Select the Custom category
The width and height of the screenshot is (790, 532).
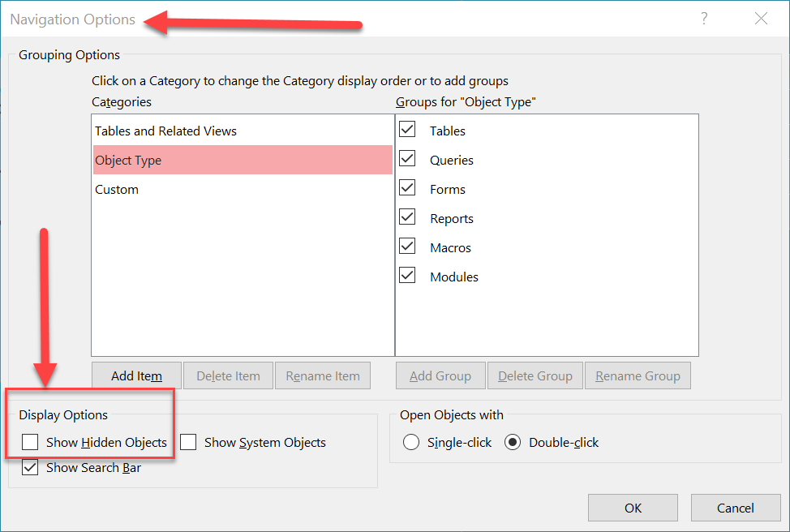tap(117, 190)
